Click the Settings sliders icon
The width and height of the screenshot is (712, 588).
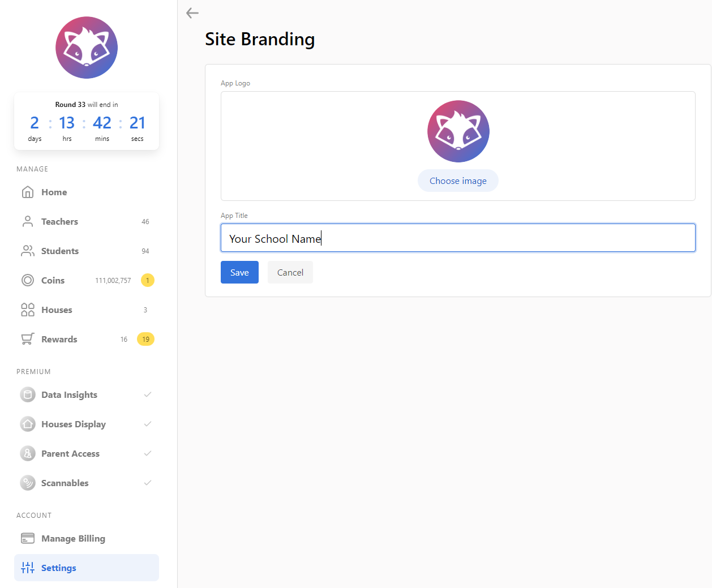click(28, 568)
